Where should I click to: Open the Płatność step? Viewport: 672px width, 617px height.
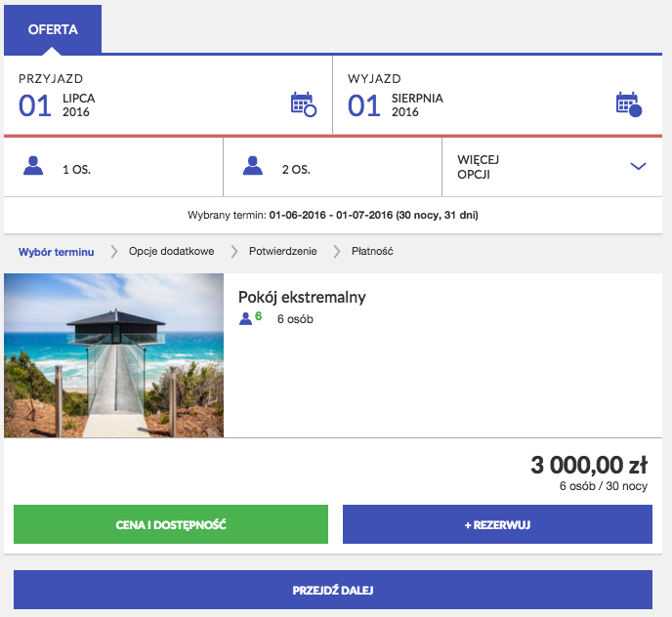coord(372,252)
